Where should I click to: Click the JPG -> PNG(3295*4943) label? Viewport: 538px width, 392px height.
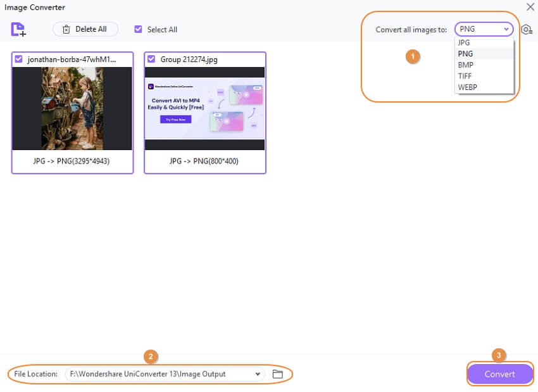(x=72, y=161)
